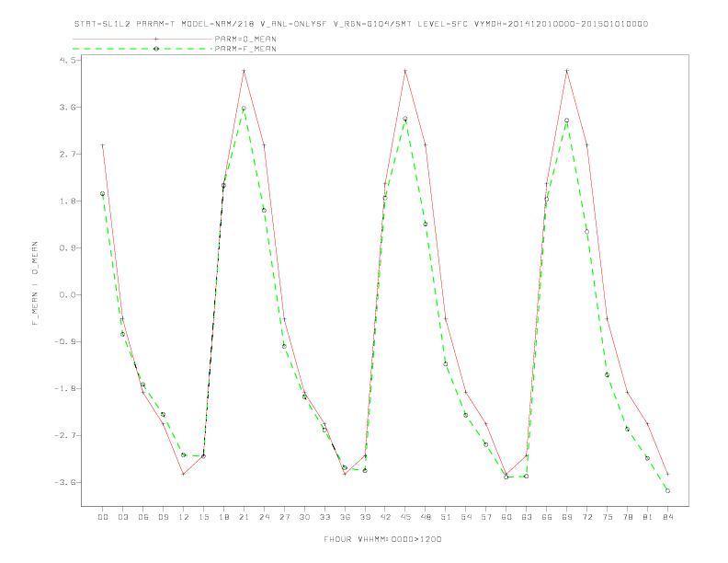This screenshot has width=728, height=563.
Task: Click the F_MEAN circle marker at hour 69
Action: point(567,121)
